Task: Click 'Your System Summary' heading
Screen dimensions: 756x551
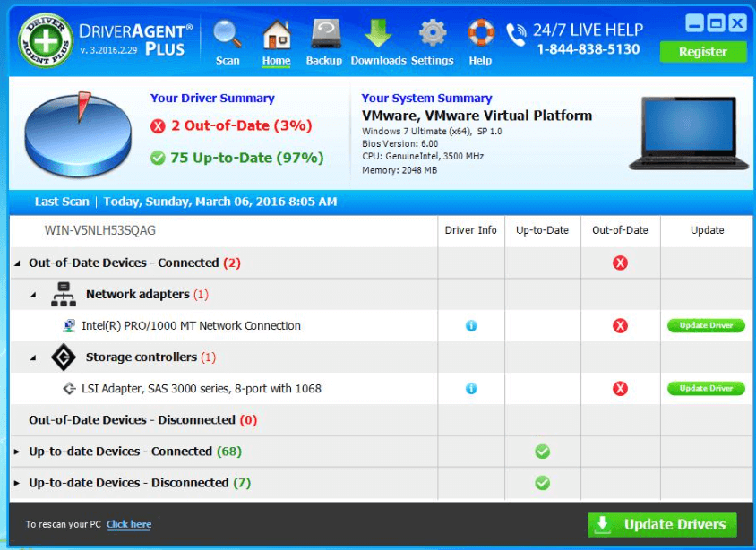Action: (426, 99)
